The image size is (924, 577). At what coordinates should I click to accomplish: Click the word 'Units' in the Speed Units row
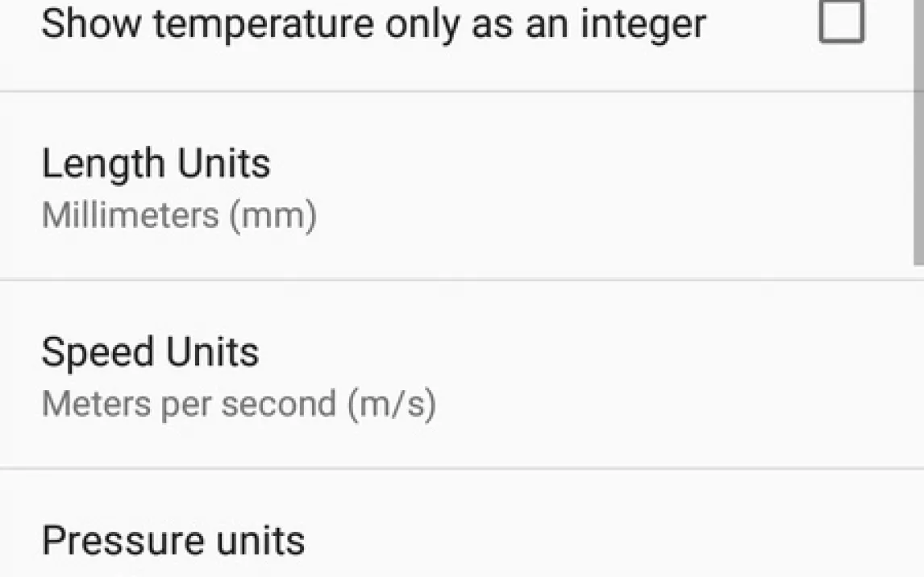[x=213, y=353]
